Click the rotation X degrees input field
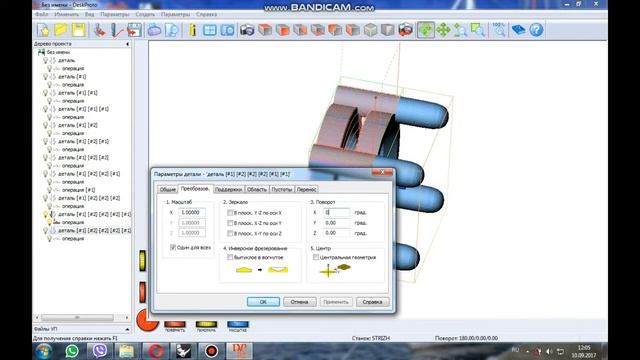The height and width of the screenshot is (360, 640). tap(337, 212)
